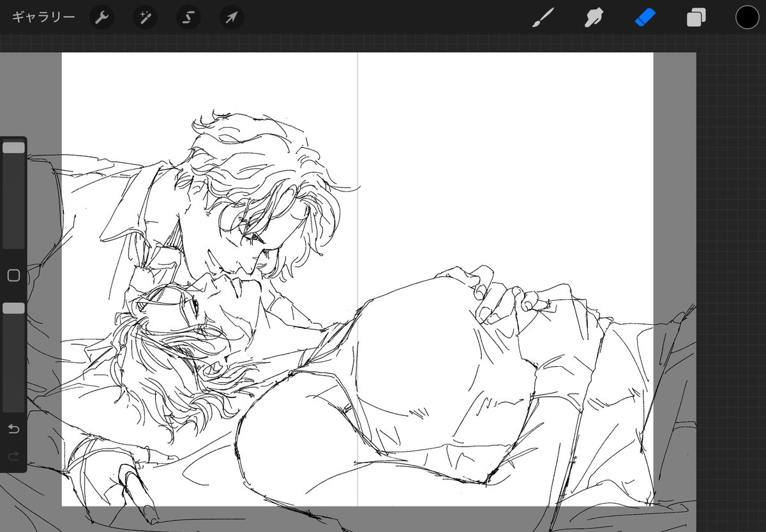The image size is (766, 532).
Task: Click the lower track of brush size slider
Action: pyautogui.click(x=13, y=211)
